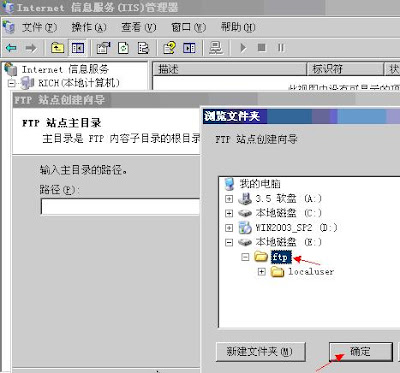This screenshot has width=400, height=373.
Task: Click the 标识符 column header
Action: (345, 69)
